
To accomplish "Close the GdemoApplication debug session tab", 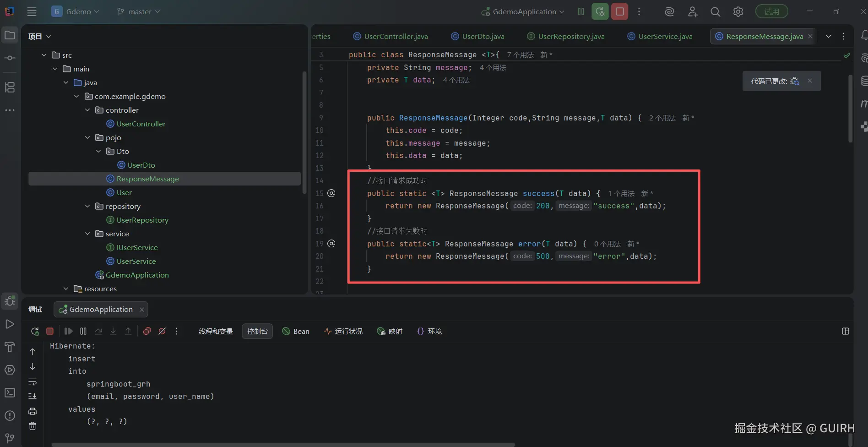I will 142,310.
